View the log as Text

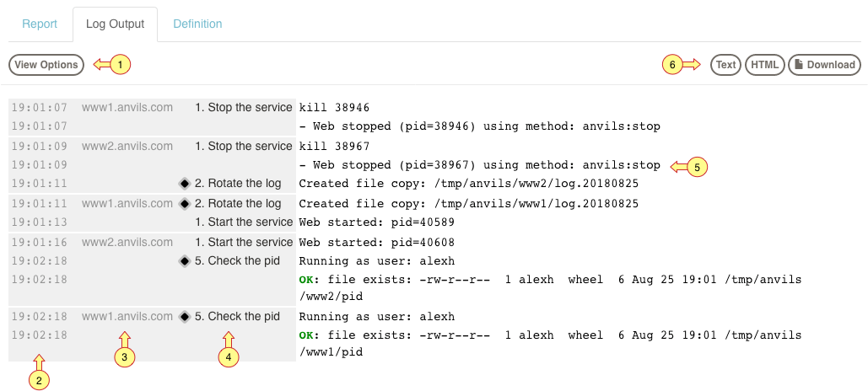pos(725,65)
